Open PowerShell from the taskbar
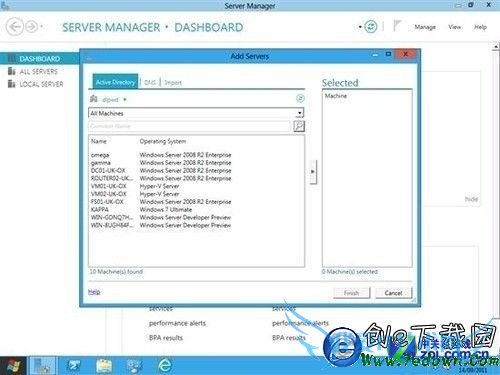500x375 pixels. (73, 366)
